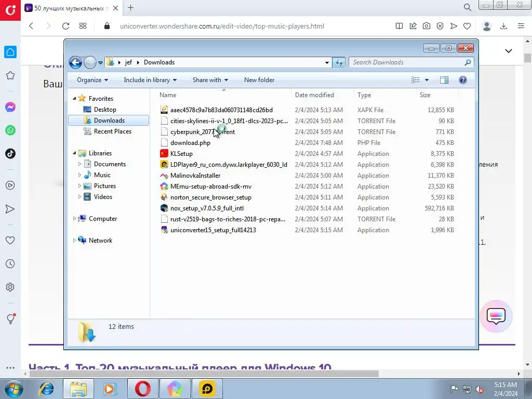Screen dimensions: 532x399
Task: Expand the Documents library node
Action: coord(79,164)
